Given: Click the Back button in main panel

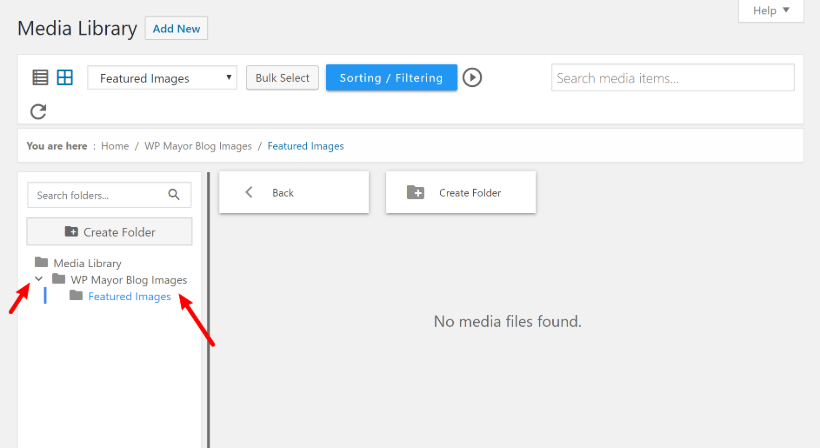Looking at the screenshot, I should click(294, 192).
